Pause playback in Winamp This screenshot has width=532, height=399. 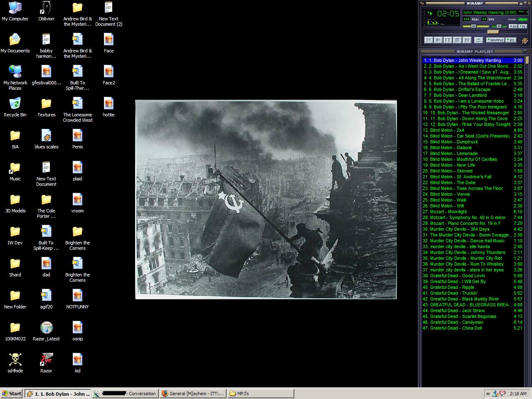pos(448,40)
